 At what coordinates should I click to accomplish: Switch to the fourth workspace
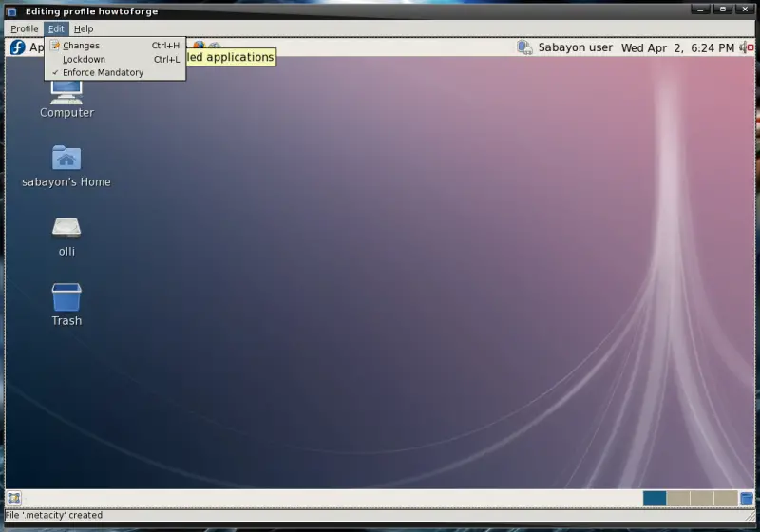tap(726, 498)
